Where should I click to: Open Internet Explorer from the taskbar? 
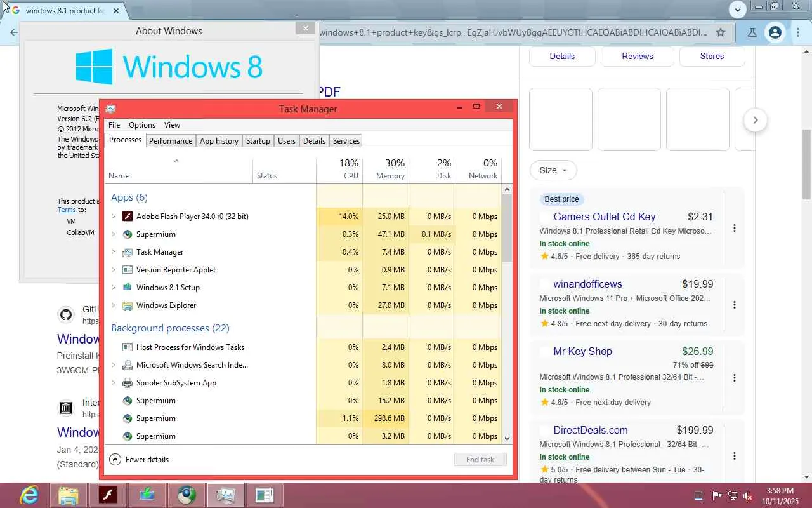click(x=29, y=495)
